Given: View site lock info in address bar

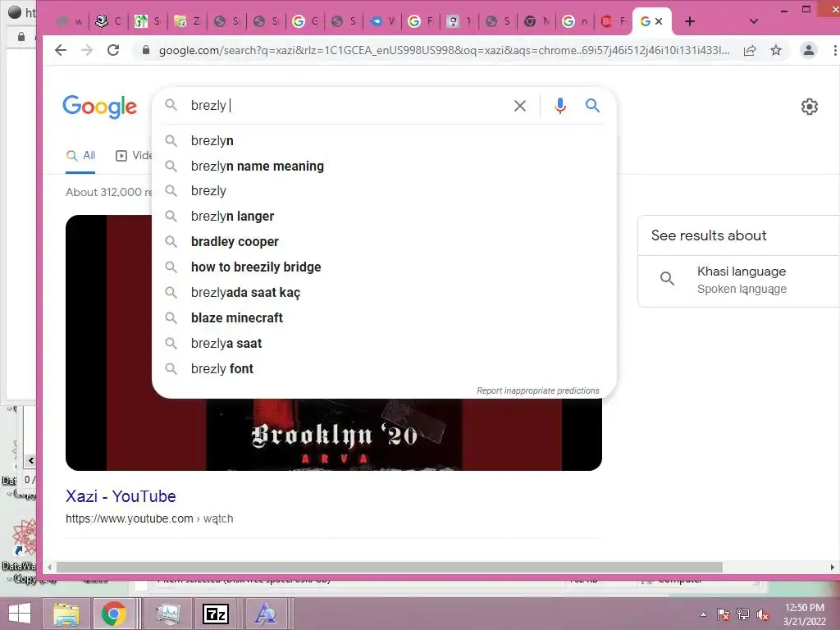Looking at the screenshot, I should point(146,50).
